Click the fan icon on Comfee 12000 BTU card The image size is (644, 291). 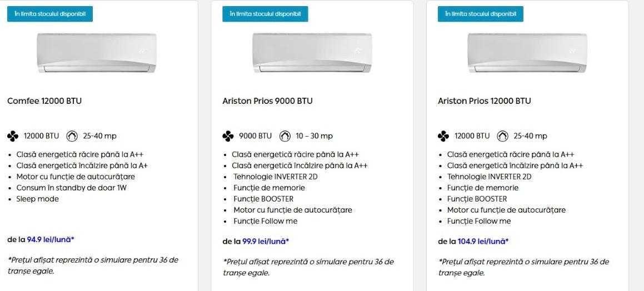tap(13, 136)
